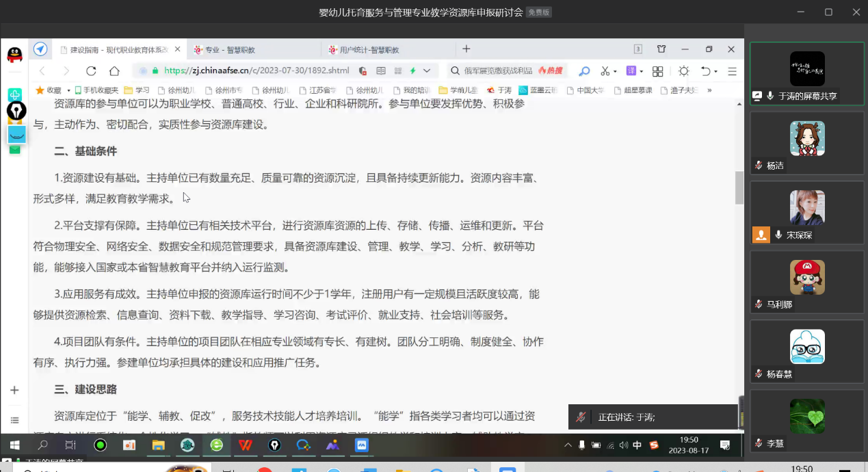Image resolution: width=868 pixels, height=472 pixels.
Task: Reload the page with the refresh icon
Action: click(x=91, y=71)
